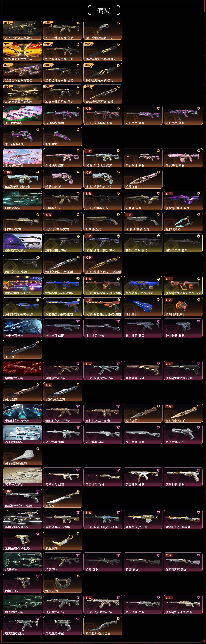This screenshot has width=206, height=644.
Task: Open the 街机高手 melee skin card
Action: click(143, 307)
